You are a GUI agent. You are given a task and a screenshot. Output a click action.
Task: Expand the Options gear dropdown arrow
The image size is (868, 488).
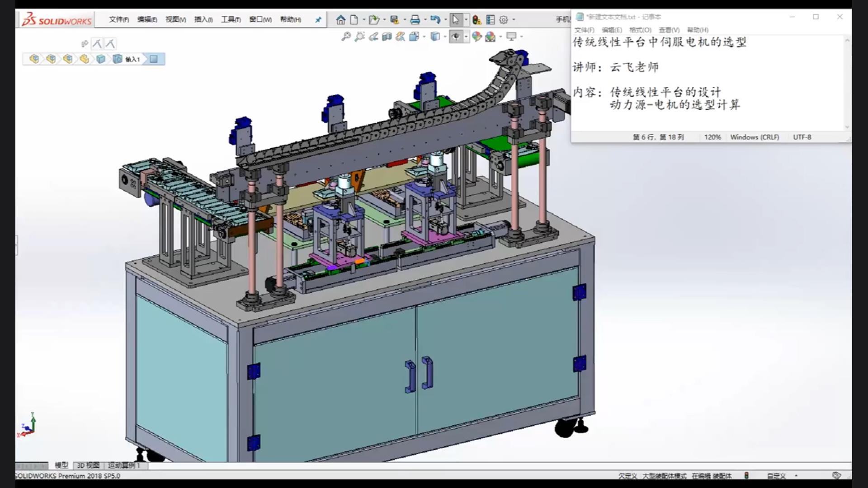point(514,19)
